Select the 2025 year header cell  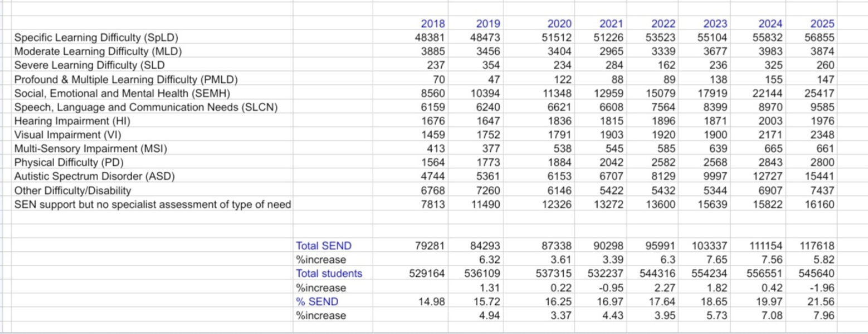click(822, 24)
